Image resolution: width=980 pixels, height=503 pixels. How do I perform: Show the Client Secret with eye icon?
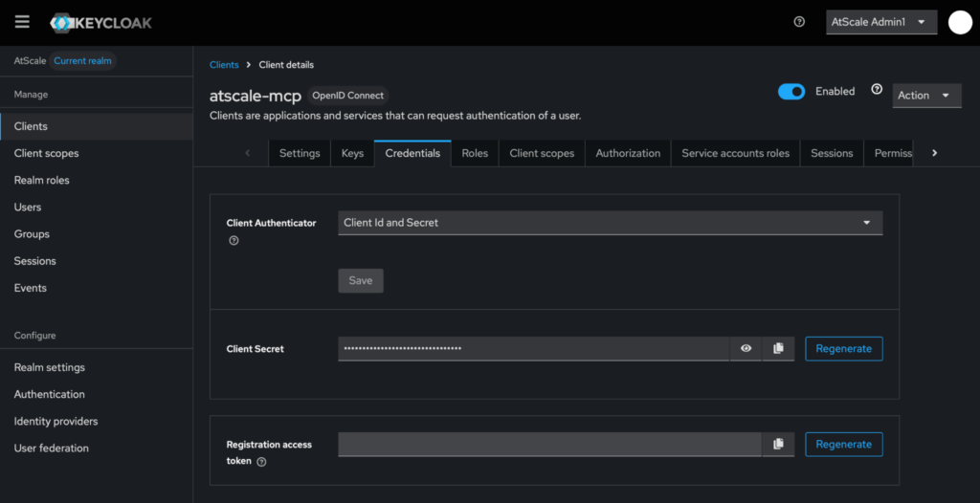coord(746,349)
